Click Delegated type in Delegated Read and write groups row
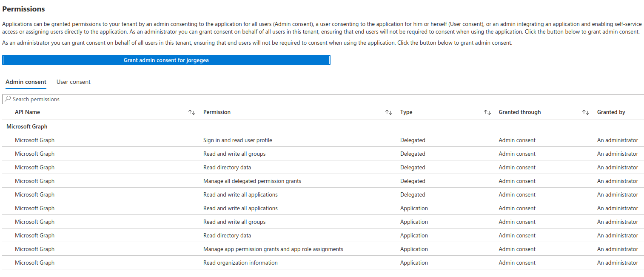Screen dimensions: 644x277 pyautogui.click(x=413, y=154)
